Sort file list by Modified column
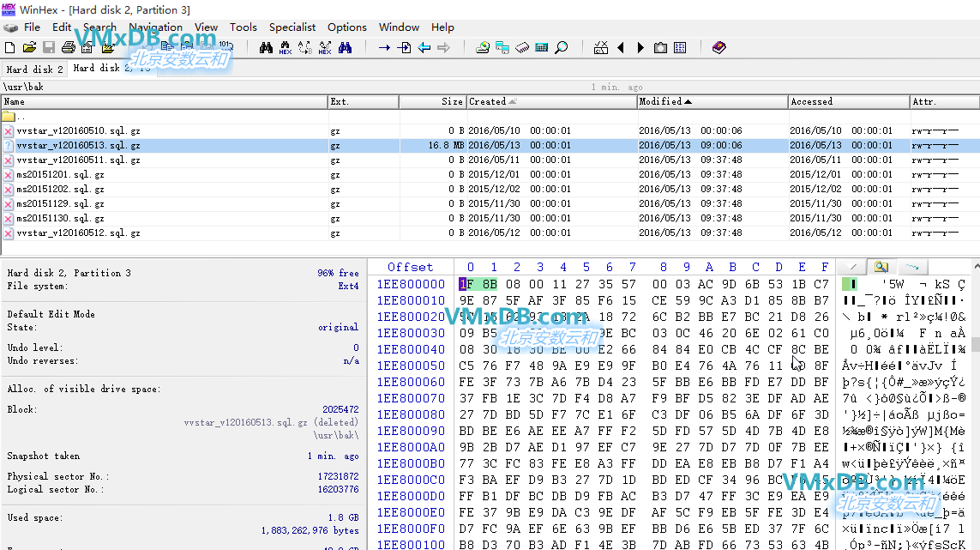This screenshot has width=980, height=550. pos(712,101)
